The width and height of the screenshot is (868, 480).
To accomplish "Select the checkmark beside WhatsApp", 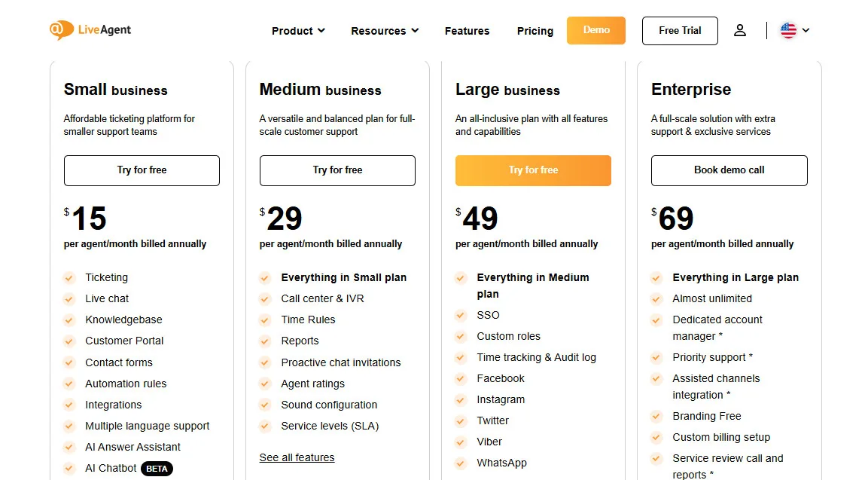I will click(460, 463).
